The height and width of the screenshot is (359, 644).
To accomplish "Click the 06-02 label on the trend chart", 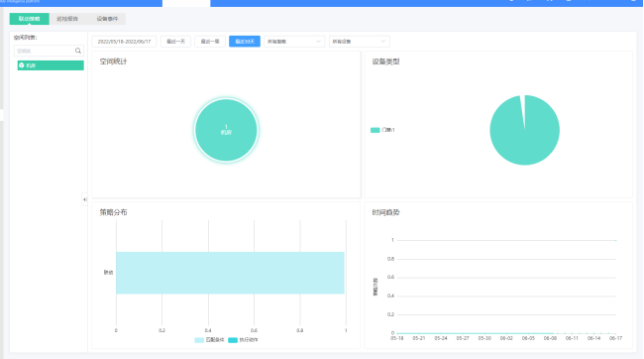I will click(x=506, y=338).
